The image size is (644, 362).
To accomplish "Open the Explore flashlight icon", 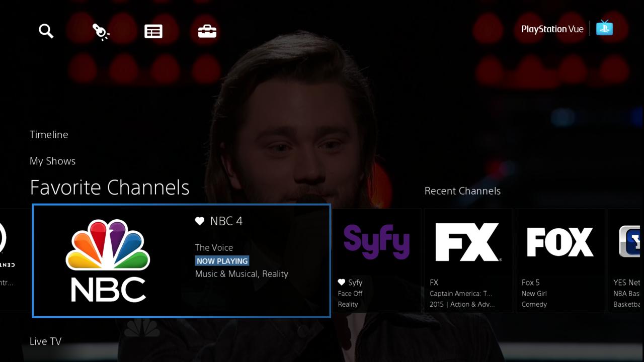I will [x=101, y=32].
